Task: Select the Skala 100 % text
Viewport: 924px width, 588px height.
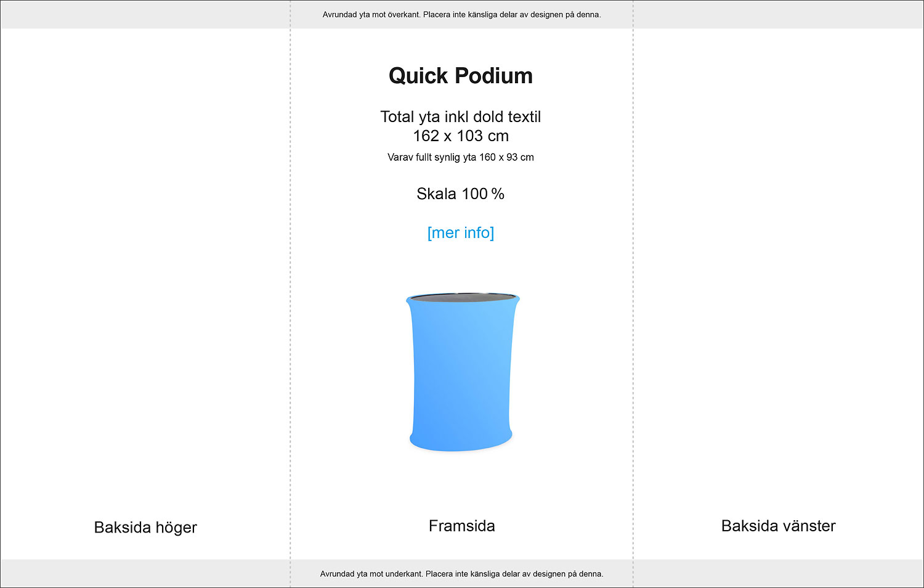Action: tap(461, 194)
